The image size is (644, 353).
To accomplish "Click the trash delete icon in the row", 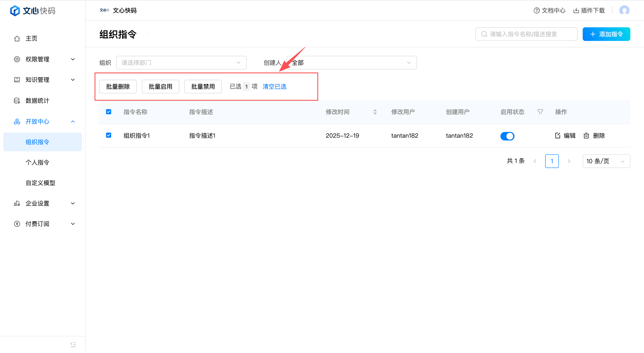I will (586, 136).
